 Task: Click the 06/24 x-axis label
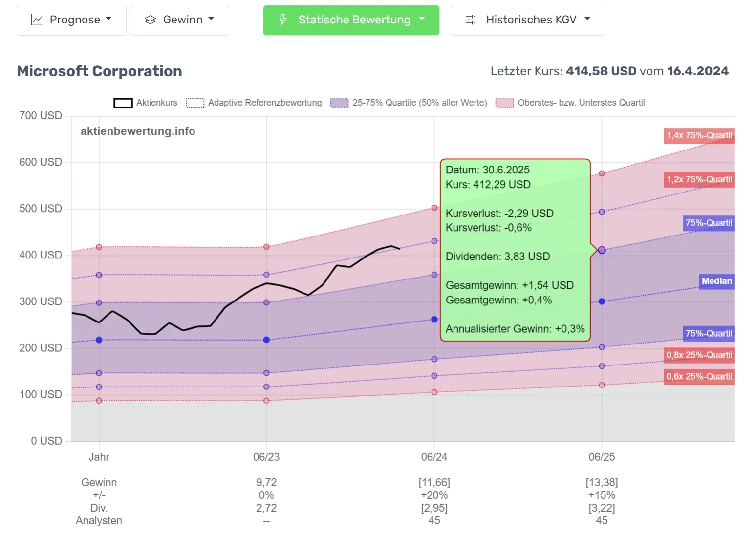[x=434, y=457]
